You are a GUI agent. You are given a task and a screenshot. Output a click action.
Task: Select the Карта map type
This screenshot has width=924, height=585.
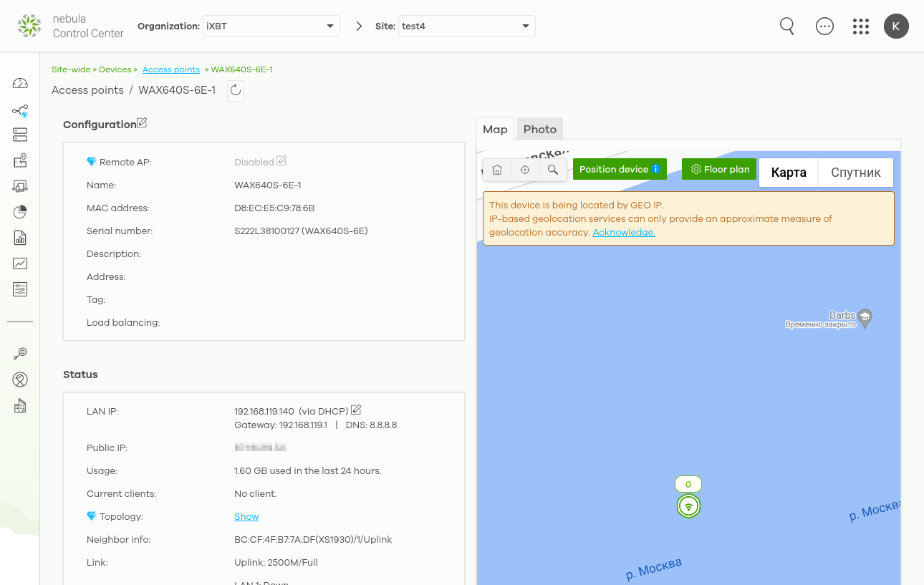pyautogui.click(x=789, y=173)
